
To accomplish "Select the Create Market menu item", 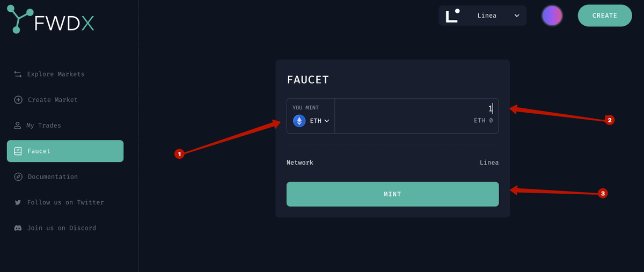I will click(53, 100).
